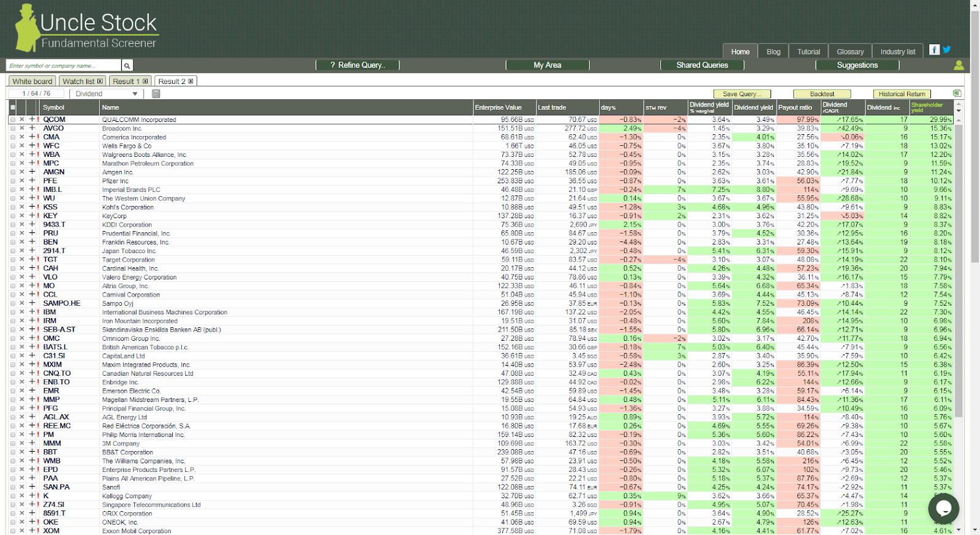Click the Save Query button
This screenshot has width=980, height=535.
click(x=742, y=94)
